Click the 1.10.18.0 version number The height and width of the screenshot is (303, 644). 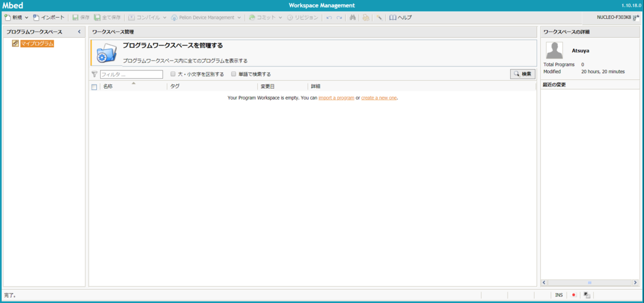tap(631, 5)
